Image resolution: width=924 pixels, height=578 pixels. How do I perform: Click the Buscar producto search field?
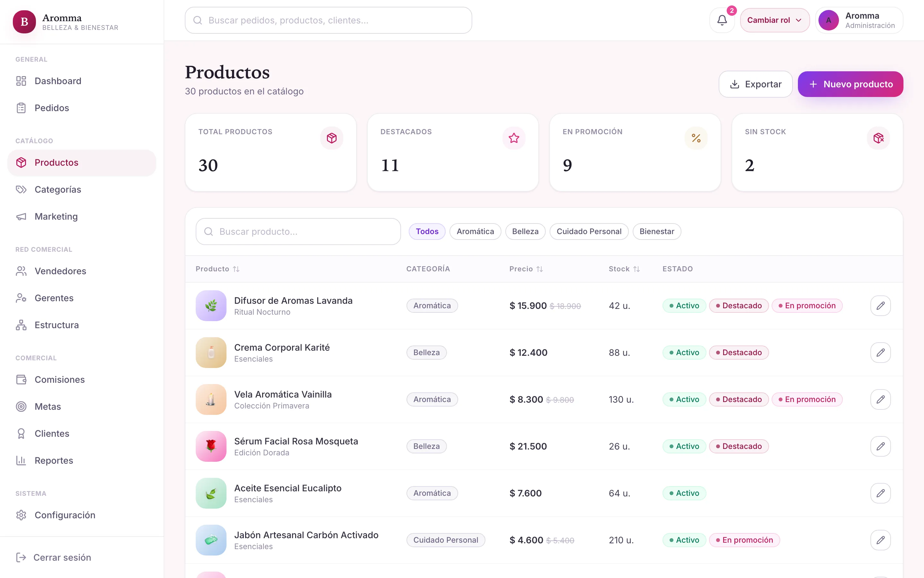point(298,232)
